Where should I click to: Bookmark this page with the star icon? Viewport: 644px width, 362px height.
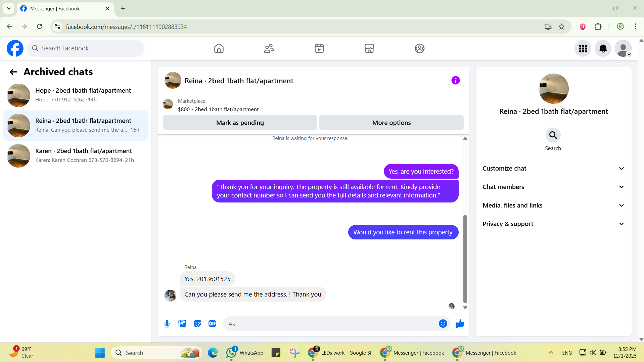(561, 27)
